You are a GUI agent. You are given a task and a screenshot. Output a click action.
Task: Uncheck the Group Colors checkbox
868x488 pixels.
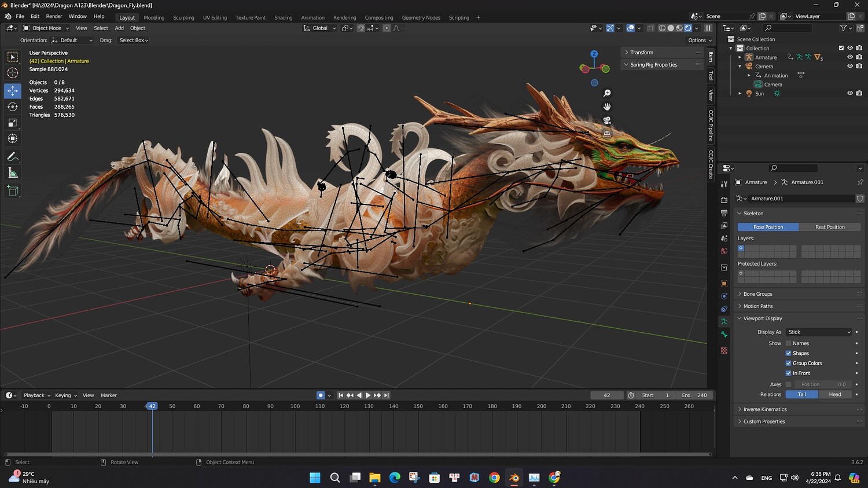click(788, 363)
